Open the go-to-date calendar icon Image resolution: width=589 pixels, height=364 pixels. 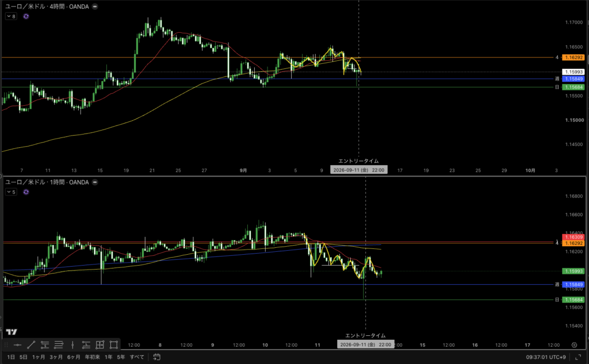tap(156, 357)
